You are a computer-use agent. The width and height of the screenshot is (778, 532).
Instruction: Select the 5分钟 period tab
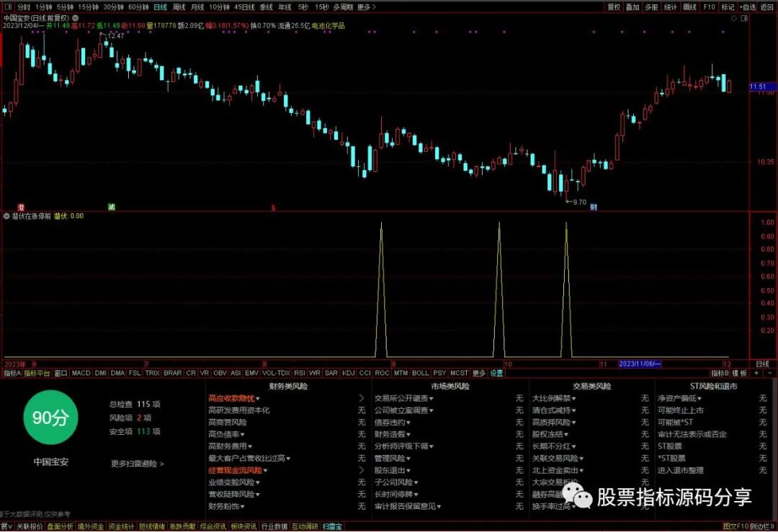pos(65,7)
